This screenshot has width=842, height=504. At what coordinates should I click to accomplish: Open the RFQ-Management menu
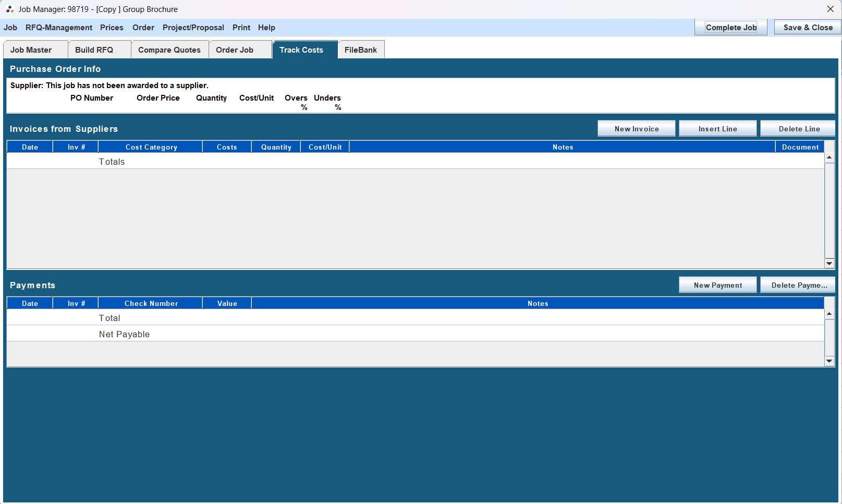point(58,27)
